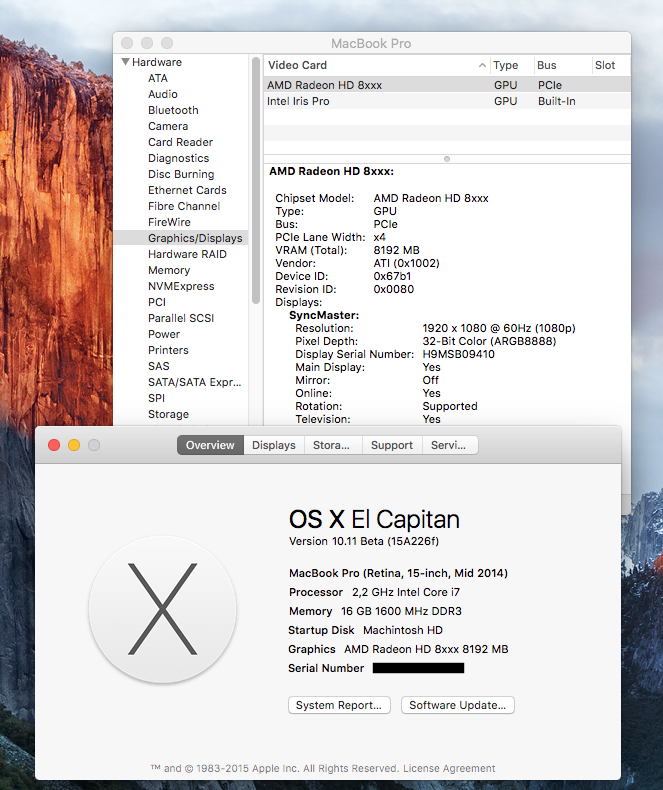Sort by Slot column header
This screenshot has width=663, height=790.
[605, 65]
